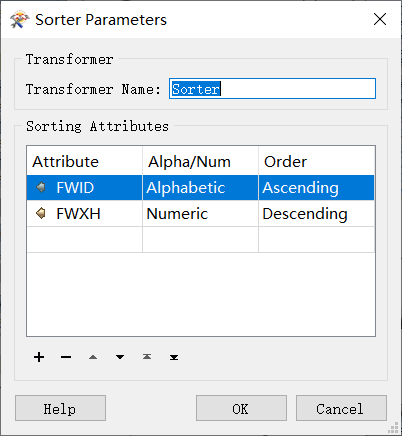
Task: Open the Numeric type cell for FWXH
Action: coord(200,213)
